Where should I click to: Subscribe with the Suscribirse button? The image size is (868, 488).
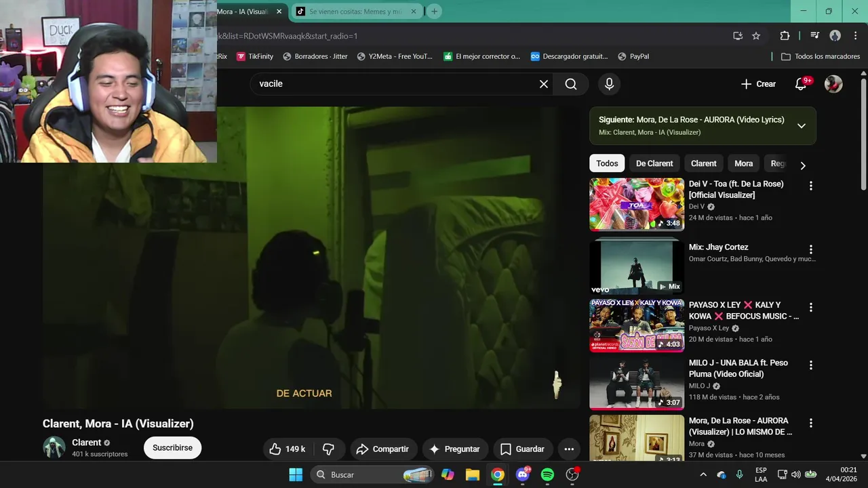pyautogui.click(x=172, y=448)
